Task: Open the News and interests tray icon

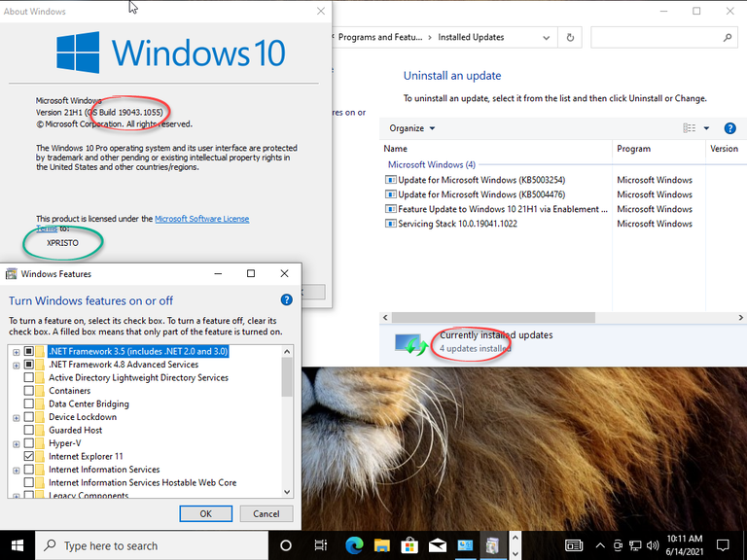Action: coord(574,545)
